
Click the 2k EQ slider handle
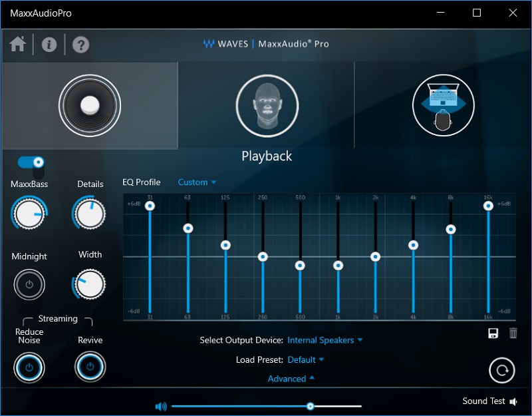[x=375, y=257]
